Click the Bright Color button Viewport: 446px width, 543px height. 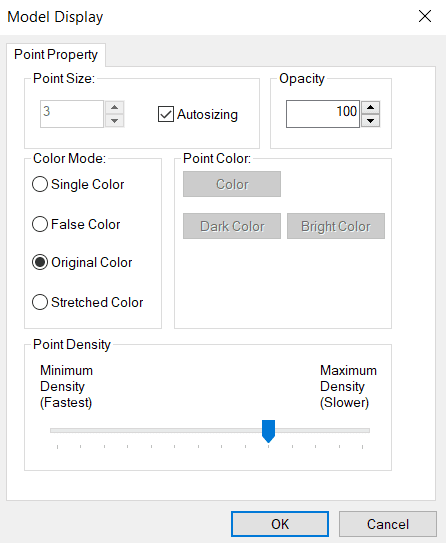(x=336, y=226)
